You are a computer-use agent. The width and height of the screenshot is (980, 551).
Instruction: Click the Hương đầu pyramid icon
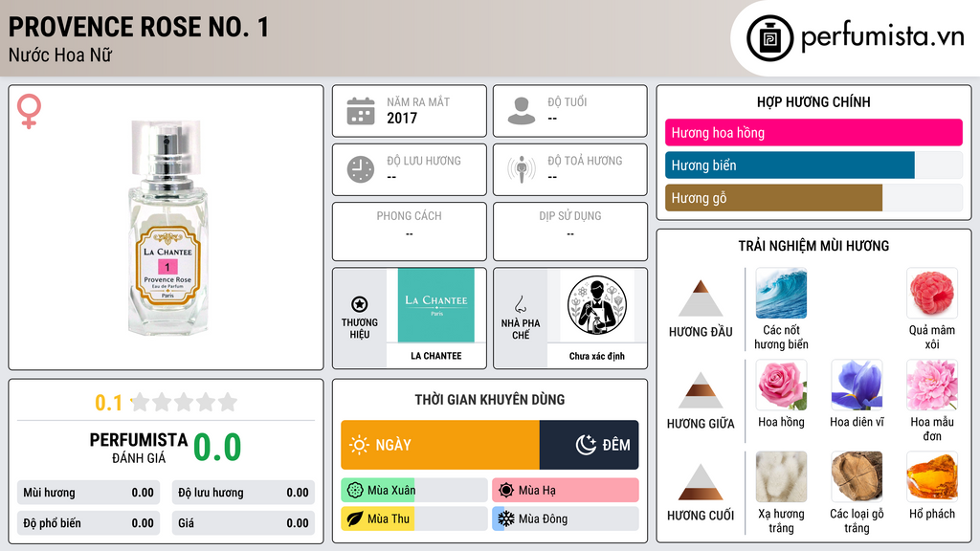coord(701,298)
